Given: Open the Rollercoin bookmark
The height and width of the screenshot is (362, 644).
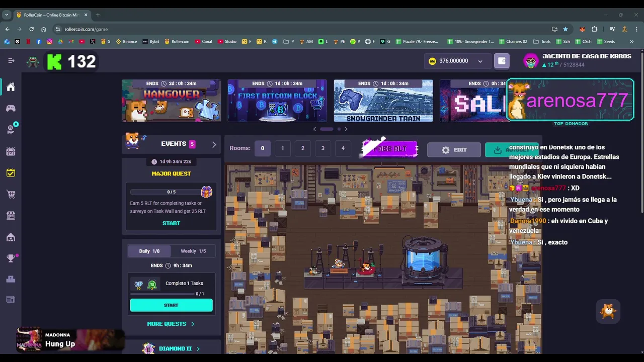Looking at the screenshot, I should tap(177, 42).
